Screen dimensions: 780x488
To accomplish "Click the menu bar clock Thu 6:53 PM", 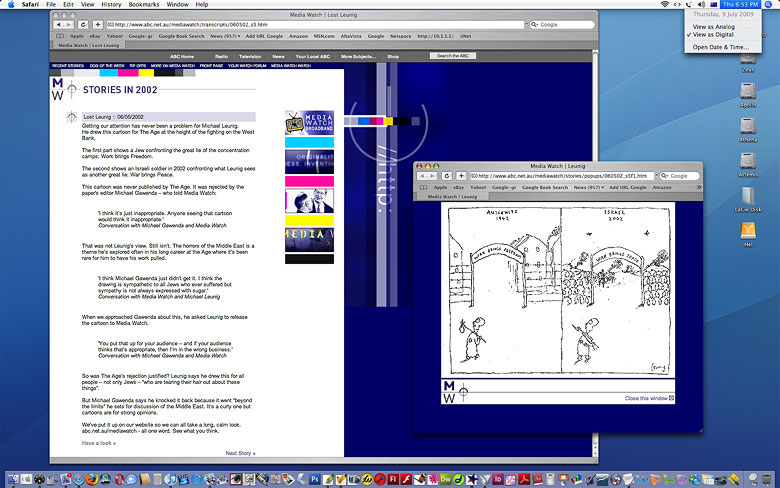I will [x=740, y=4].
